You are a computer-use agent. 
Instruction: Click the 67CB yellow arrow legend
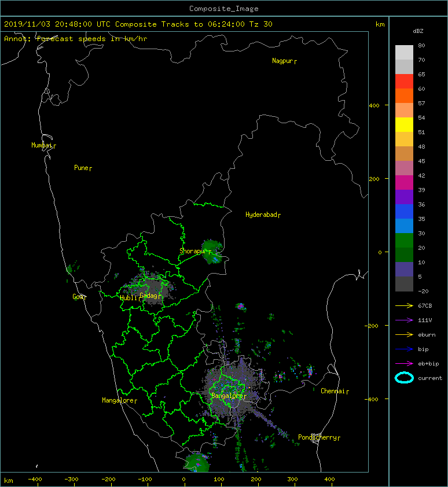click(x=404, y=305)
